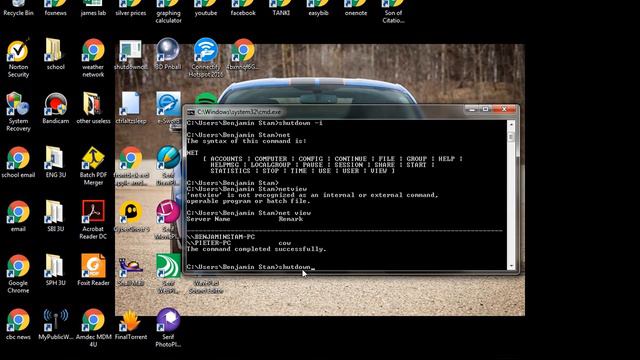The height and width of the screenshot is (360, 640).
Task: Open the SBI 3U folder
Action: coord(55,216)
